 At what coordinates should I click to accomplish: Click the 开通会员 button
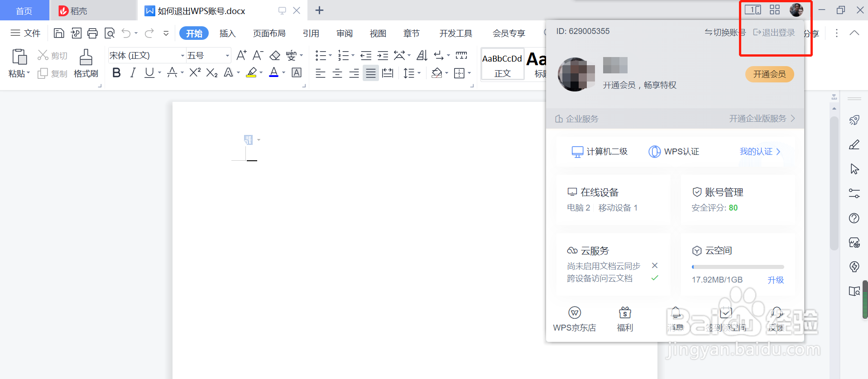tap(769, 74)
